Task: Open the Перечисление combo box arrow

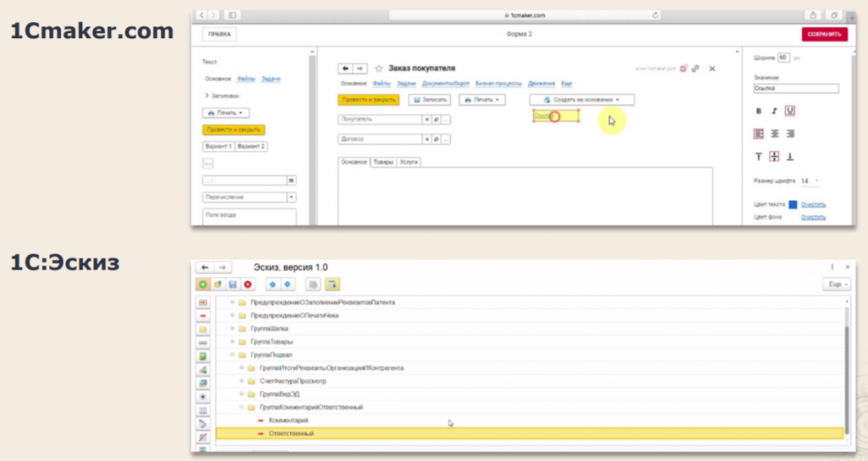Action: [x=292, y=197]
